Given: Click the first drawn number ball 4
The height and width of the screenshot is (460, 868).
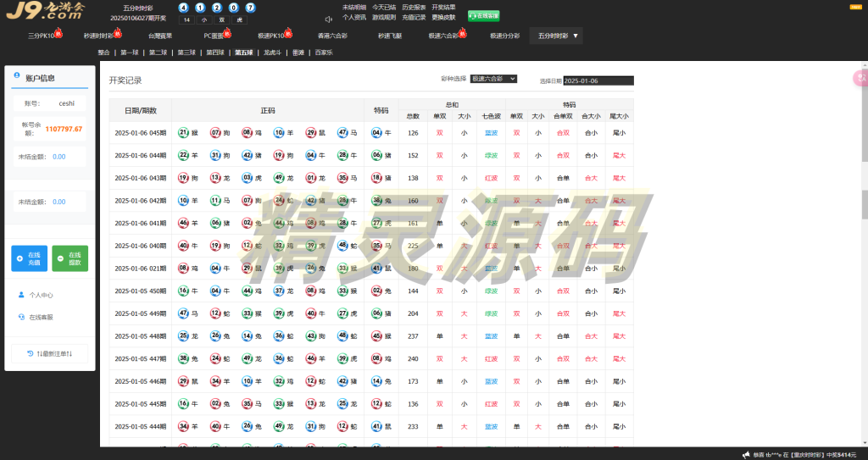Looking at the screenshot, I should [184, 8].
